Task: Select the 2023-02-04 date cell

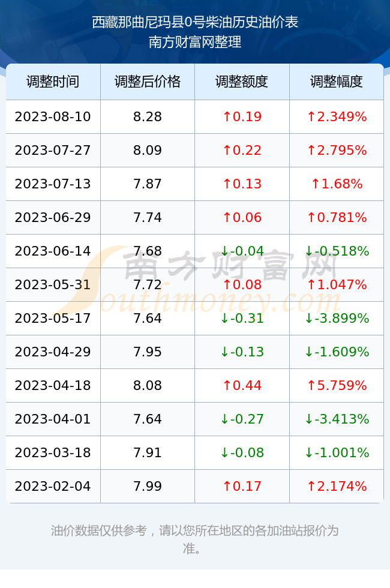Action: tap(53, 487)
